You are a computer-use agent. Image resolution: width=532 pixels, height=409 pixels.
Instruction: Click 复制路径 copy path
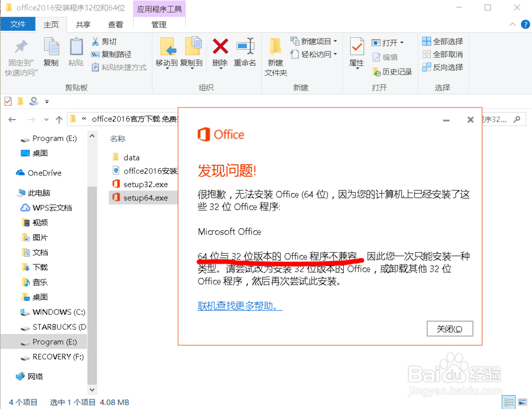111,54
